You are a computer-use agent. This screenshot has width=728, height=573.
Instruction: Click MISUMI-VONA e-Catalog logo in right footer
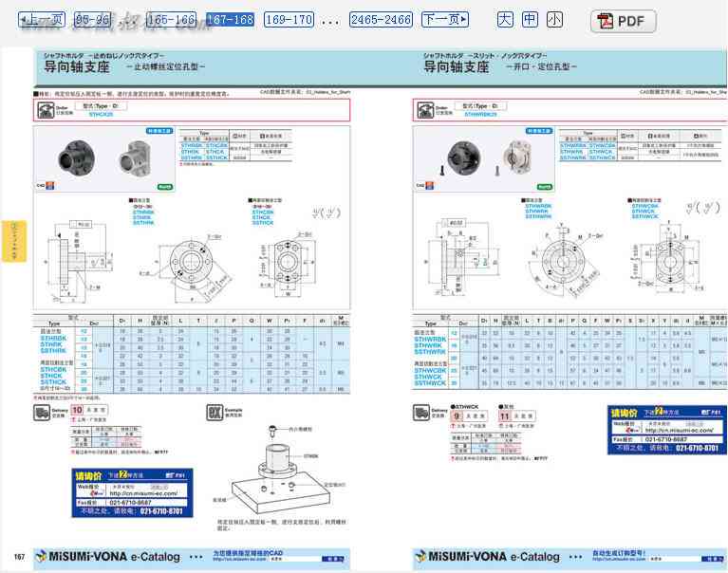(488, 556)
